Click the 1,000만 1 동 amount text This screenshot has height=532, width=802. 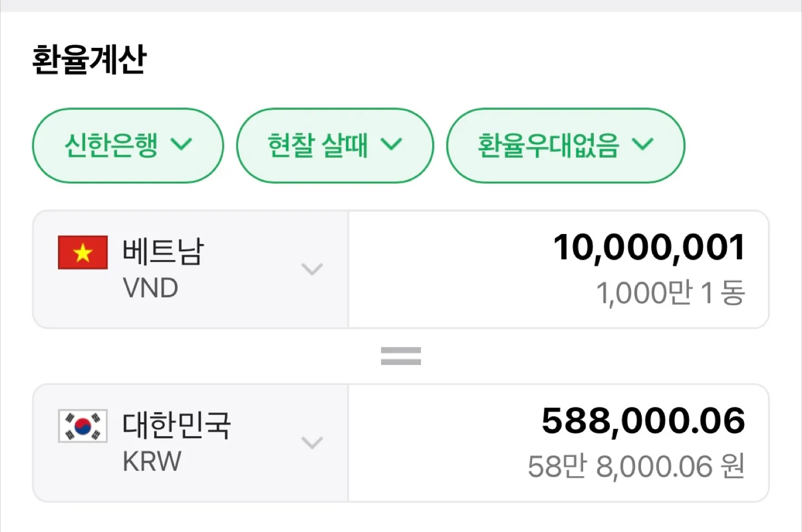[671, 293]
